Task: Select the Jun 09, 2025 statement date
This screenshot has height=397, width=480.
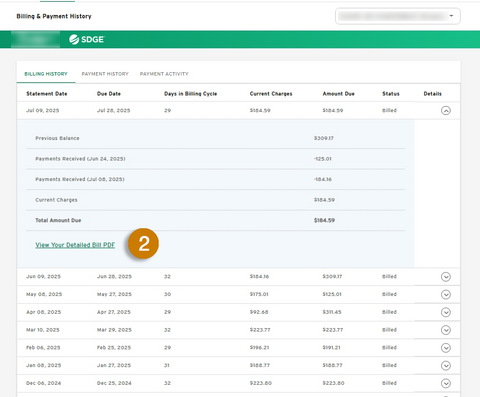Action: click(x=43, y=277)
